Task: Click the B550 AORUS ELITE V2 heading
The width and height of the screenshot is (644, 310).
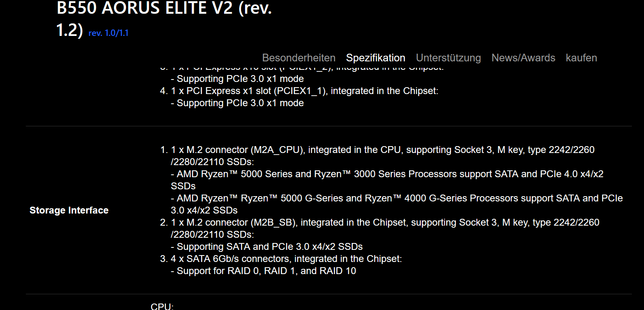Action: click(x=164, y=8)
